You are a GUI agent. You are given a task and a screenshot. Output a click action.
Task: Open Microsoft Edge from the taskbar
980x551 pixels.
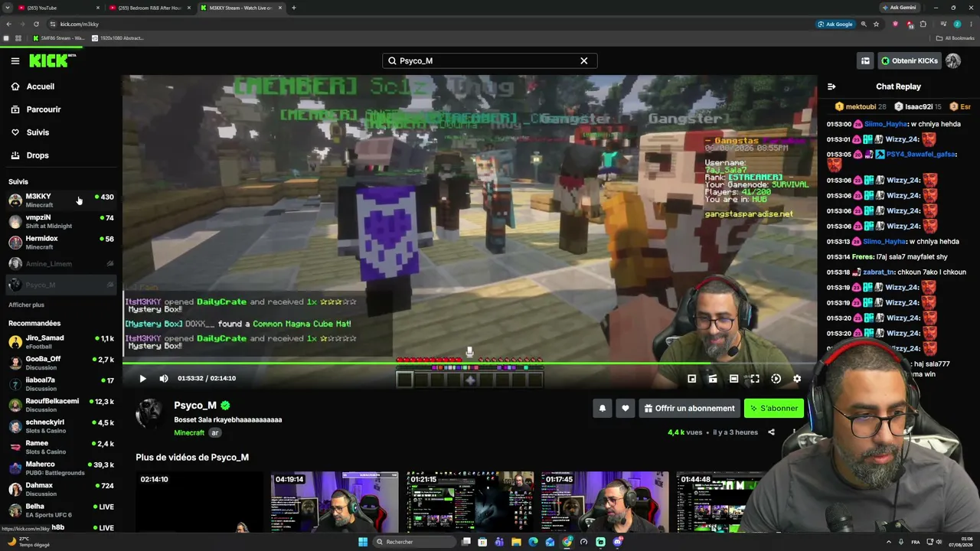tap(533, 542)
